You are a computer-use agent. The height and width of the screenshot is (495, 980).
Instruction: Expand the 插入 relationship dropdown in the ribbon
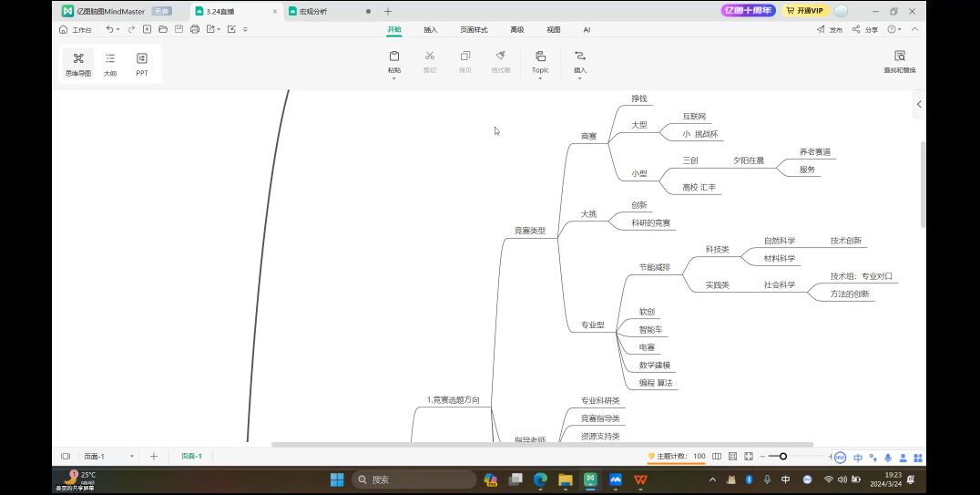click(x=580, y=78)
